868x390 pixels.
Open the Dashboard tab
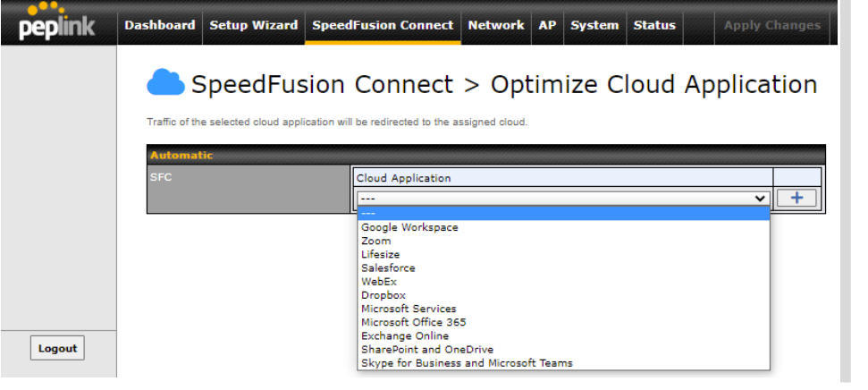(159, 25)
